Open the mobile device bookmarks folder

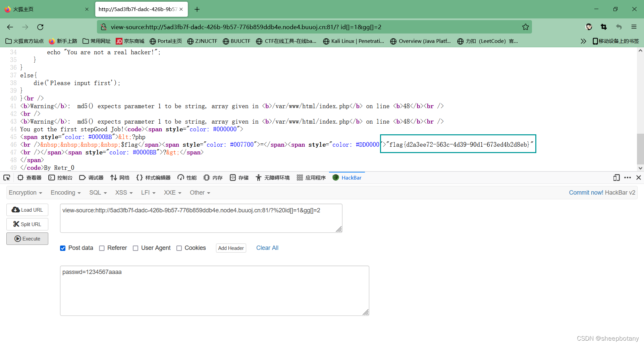click(616, 41)
